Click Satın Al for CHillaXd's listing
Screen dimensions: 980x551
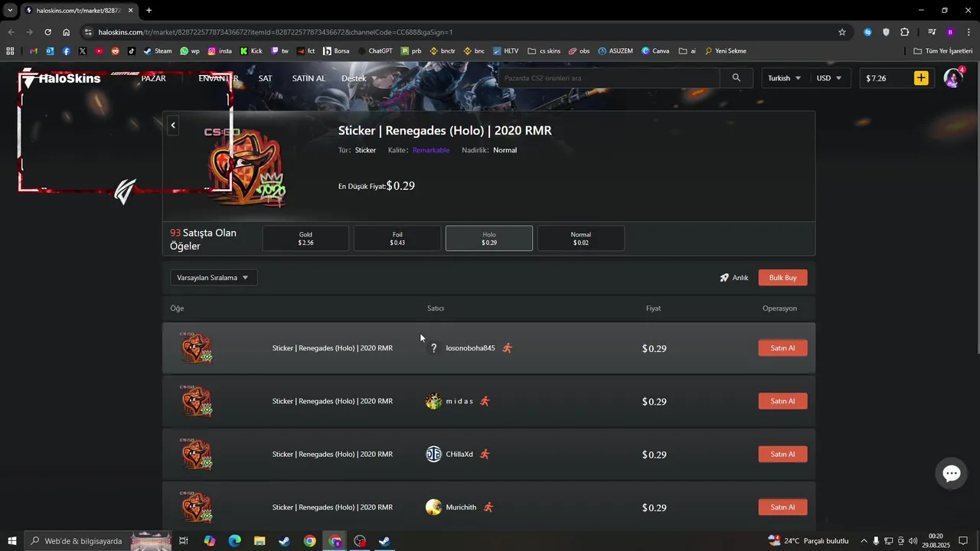click(782, 454)
